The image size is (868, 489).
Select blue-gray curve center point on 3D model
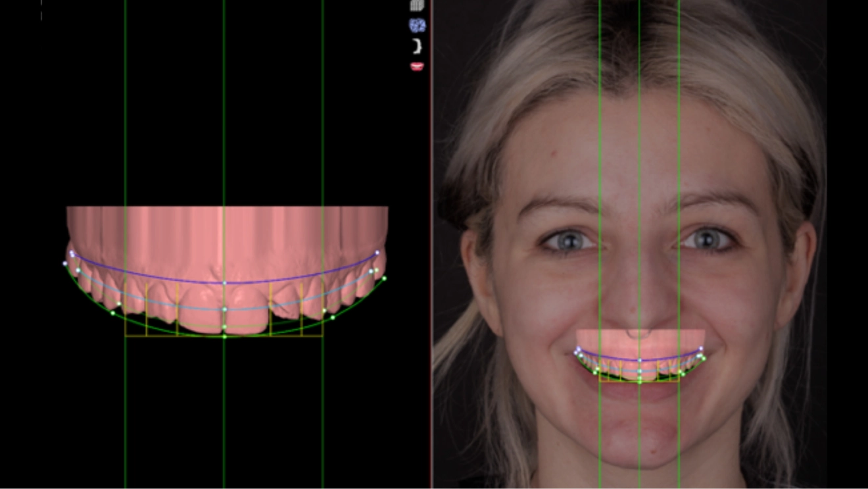(x=224, y=309)
